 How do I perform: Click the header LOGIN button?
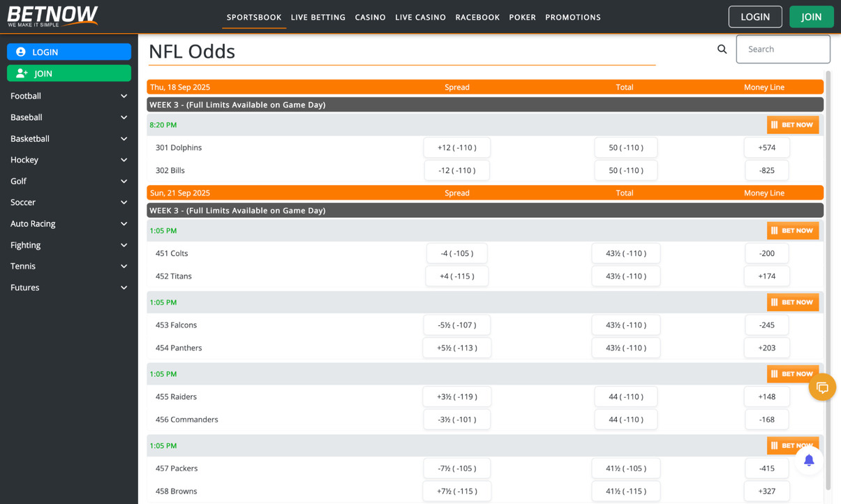coord(755,17)
